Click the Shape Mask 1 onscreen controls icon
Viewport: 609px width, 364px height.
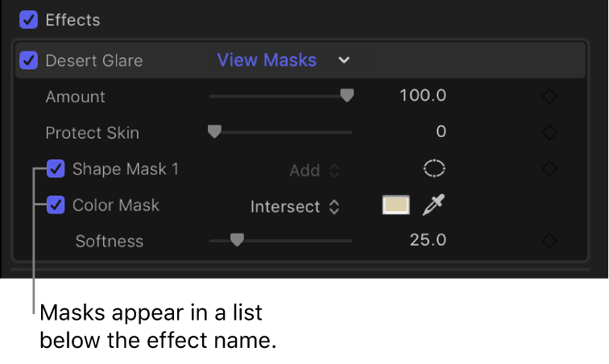coord(434,168)
